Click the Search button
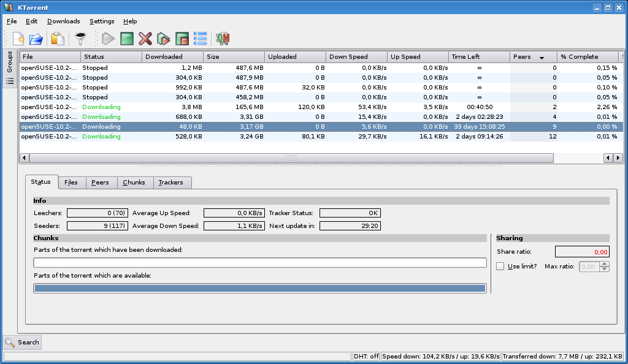This screenshot has width=628, height=364. (23, 343)
